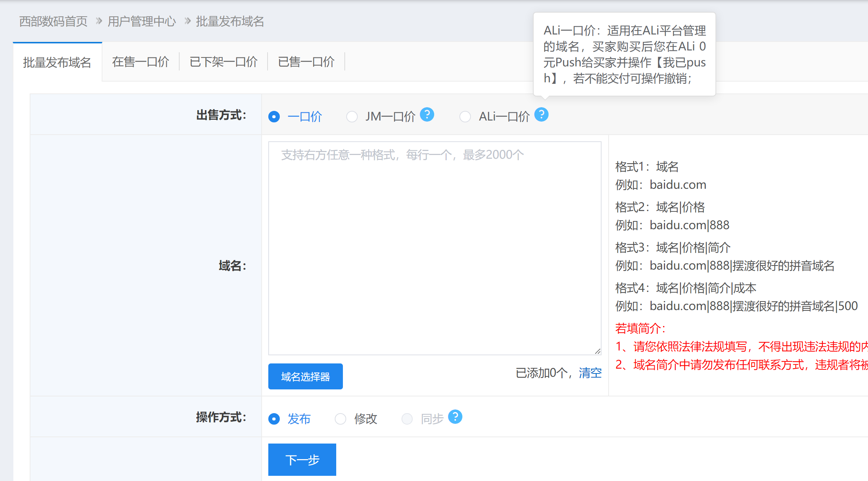Click the 清空 link
This screenshot has height=481, width=868.
pos(590,373)
